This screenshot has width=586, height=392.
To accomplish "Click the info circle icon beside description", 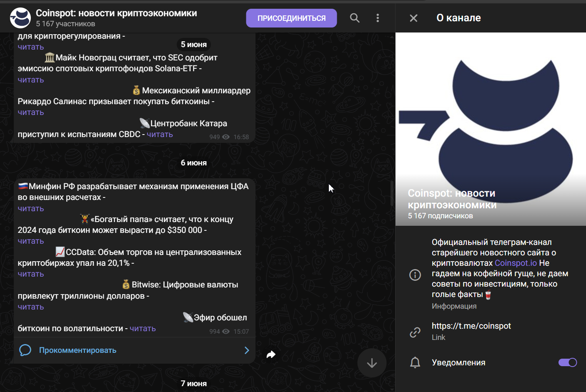I will [x=415, y=275].
